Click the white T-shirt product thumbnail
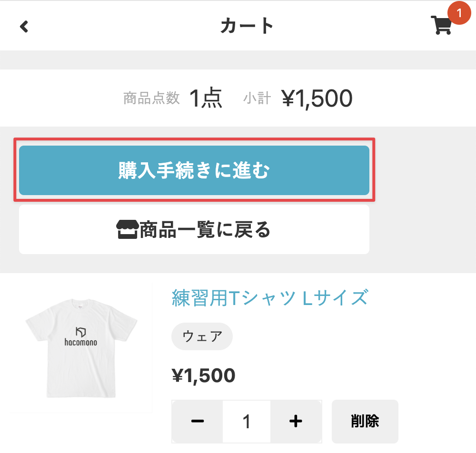This screenshot has width=476, height=453. click(x=81, y=347)
